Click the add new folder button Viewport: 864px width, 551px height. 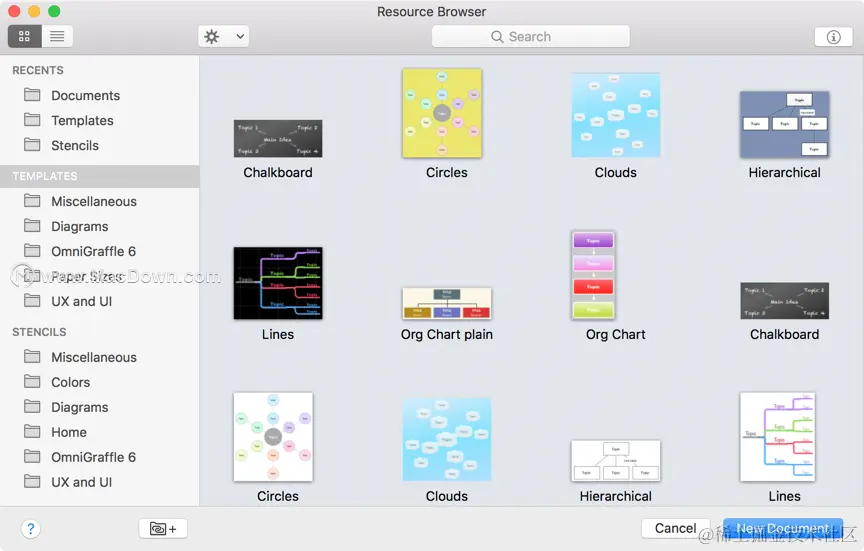163,529
